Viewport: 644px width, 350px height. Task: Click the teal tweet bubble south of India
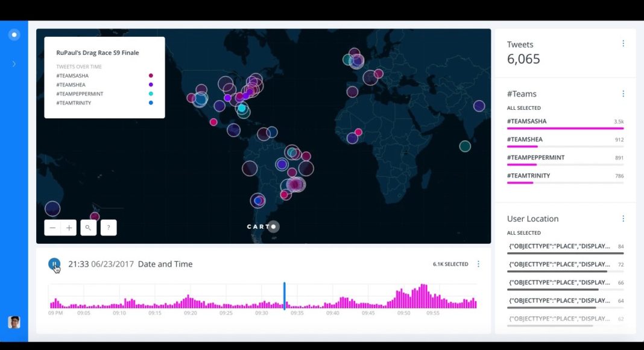pos(465,146)
